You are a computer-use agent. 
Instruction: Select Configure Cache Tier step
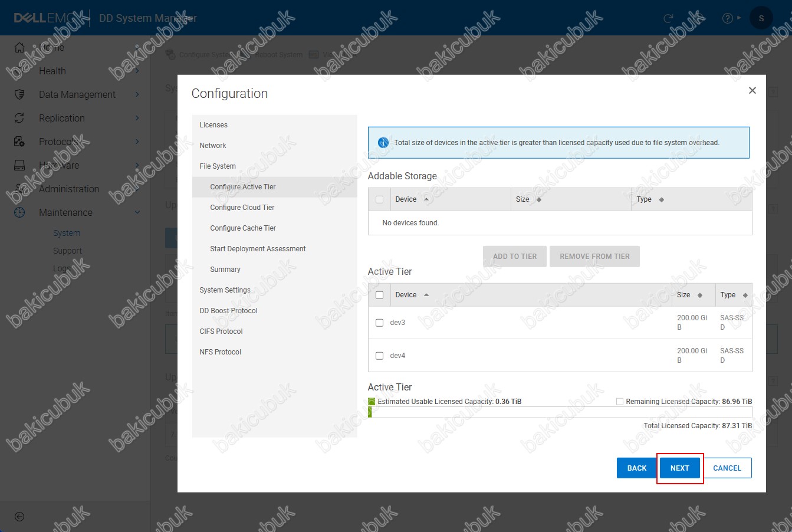coord(275,228)
